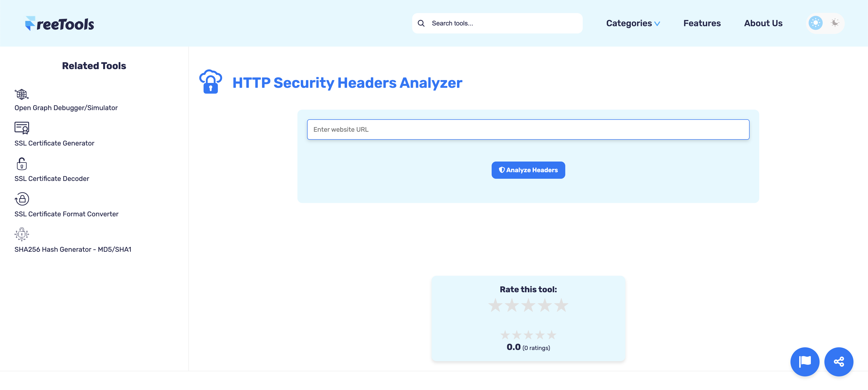This screenshot has height=390, width=868.
Task: Rate the tool five stars
Action: pos(561,305)
